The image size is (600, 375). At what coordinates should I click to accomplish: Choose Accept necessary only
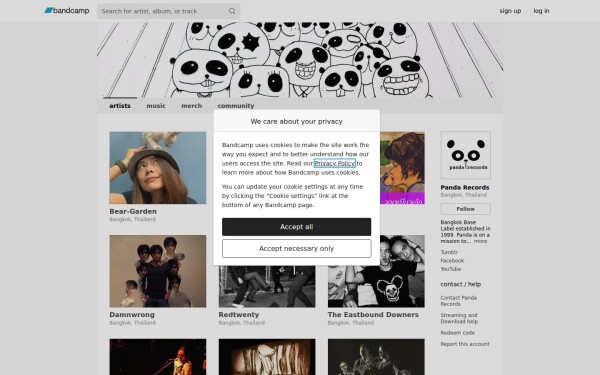coord(297,249)
